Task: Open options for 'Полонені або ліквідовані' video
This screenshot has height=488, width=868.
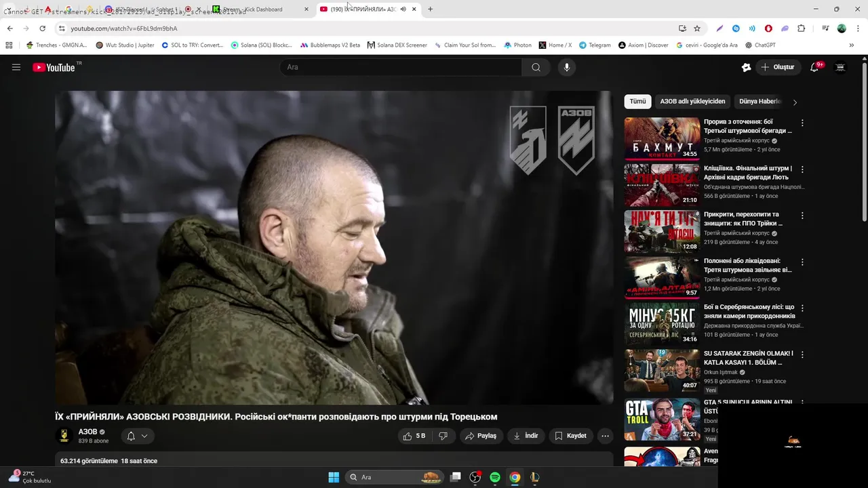Action: tap(802, 262)
